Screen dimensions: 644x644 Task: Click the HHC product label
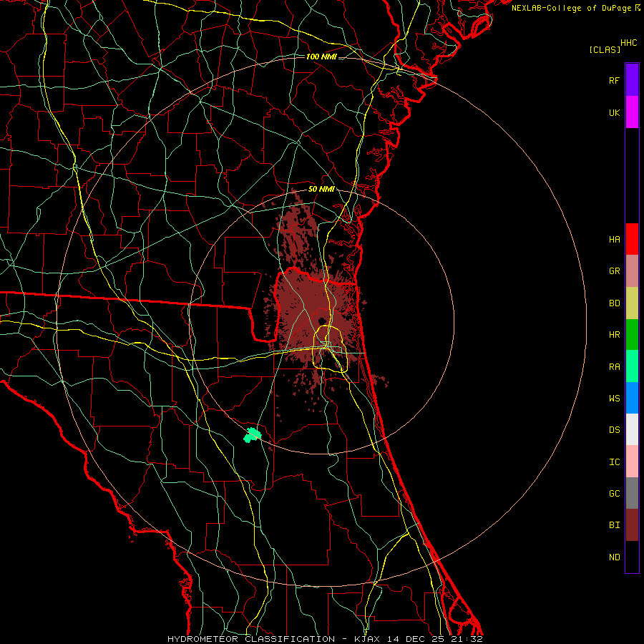(628, 43)
